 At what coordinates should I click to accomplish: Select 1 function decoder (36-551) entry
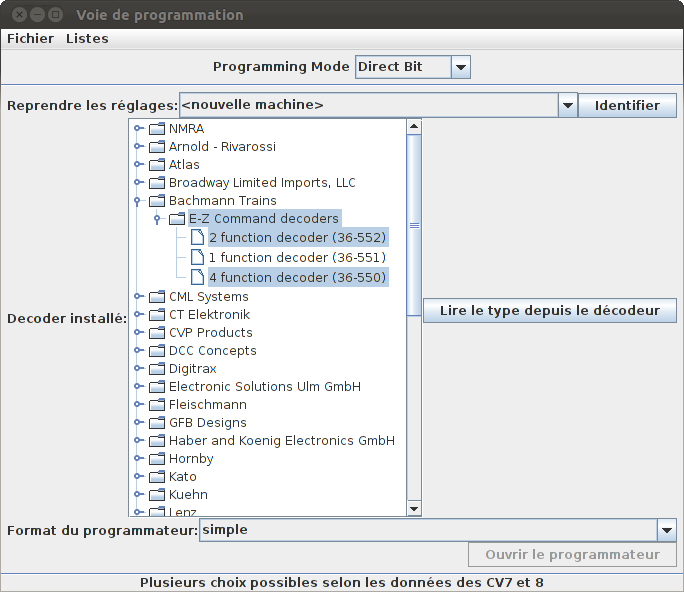(x=297, y=257)
